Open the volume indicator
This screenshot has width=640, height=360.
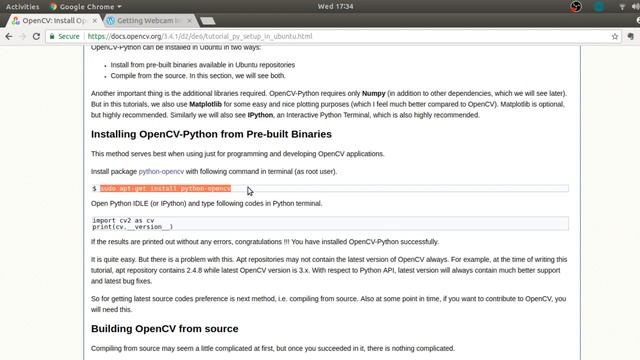pyautogui.click(x=636, y=7)
